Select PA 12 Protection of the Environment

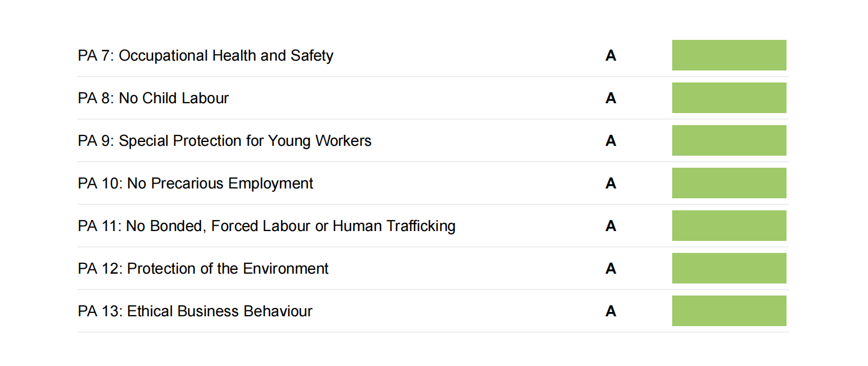203,269
